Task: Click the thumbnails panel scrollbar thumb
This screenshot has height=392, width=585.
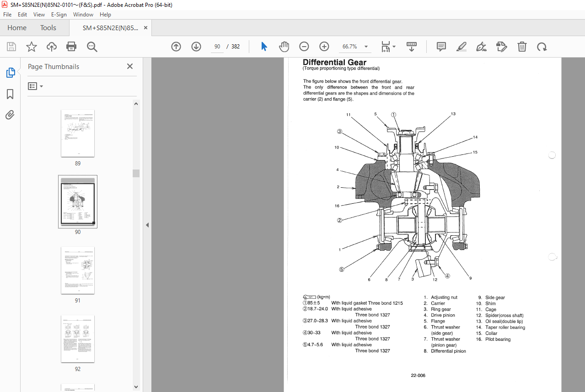Action: [136, 173]
